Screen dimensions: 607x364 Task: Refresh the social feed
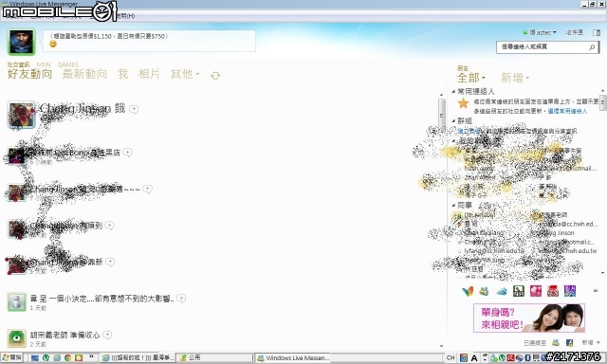(215, 76)
